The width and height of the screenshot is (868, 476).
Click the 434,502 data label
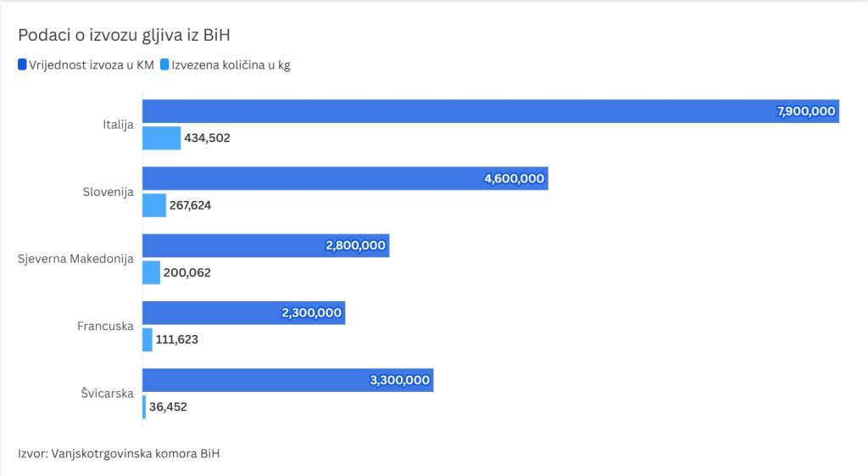(207, 137)
